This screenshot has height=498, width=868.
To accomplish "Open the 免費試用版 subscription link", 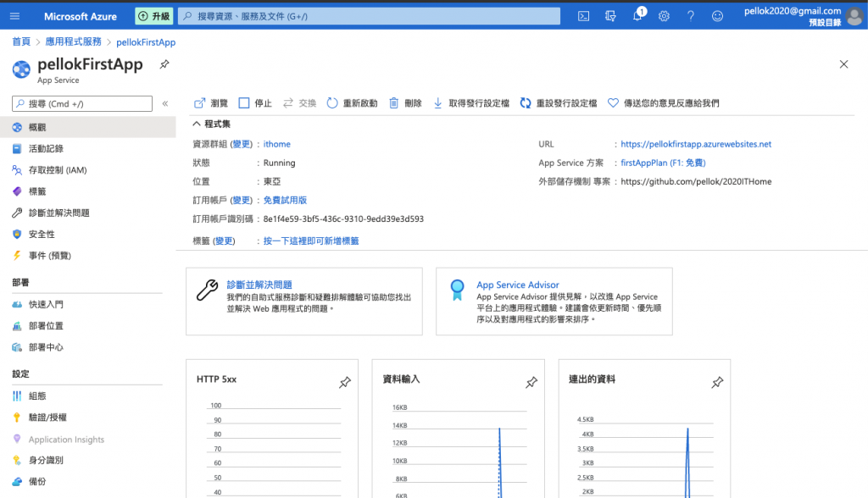I will (x=285, y=201).
